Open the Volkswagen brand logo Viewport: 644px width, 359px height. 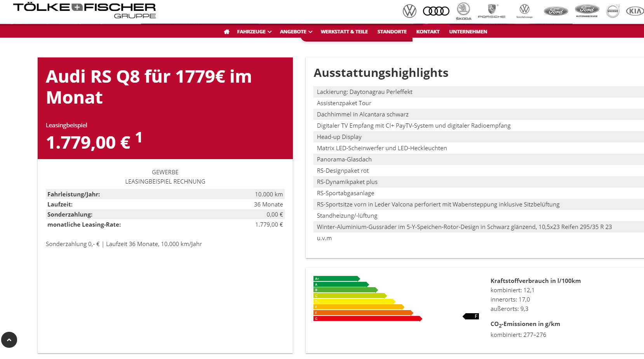(409, 11)
